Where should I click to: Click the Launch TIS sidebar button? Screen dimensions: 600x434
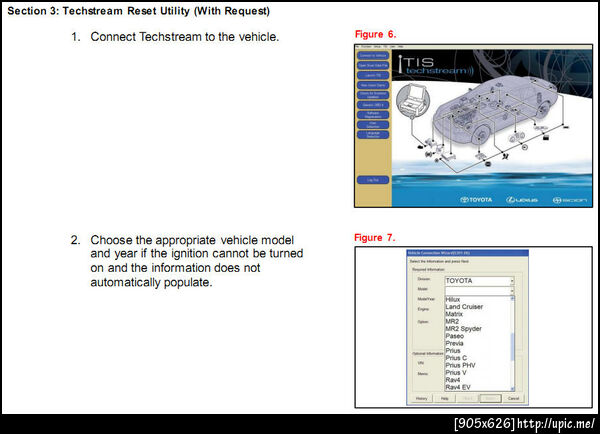(373, 75)
